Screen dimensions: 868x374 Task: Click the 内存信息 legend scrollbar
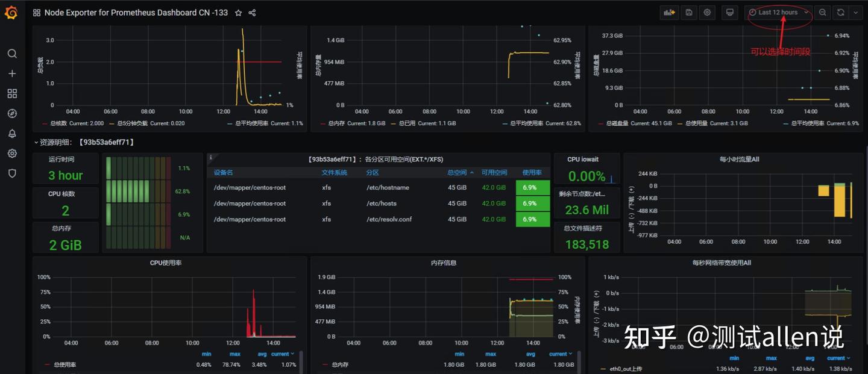point(579,361)
